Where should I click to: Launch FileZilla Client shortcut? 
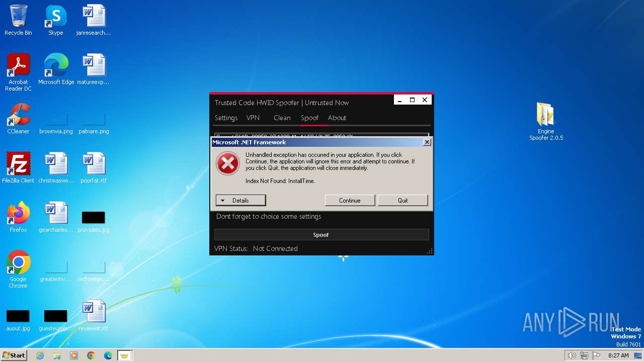click(x=18, y=168)
